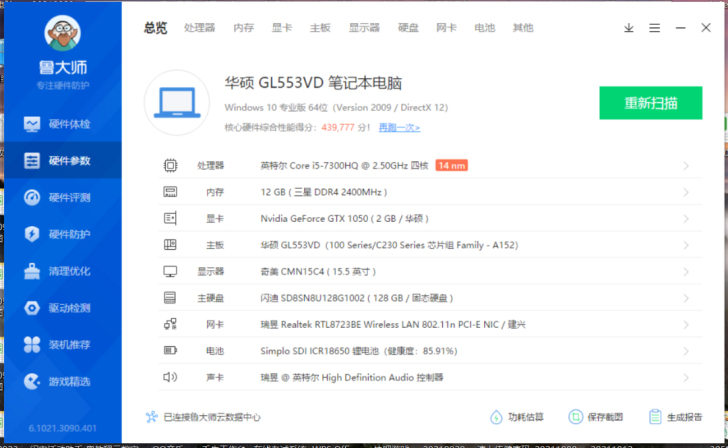Click Simplo SDI ICR18650 battery text

pos(359,351)
